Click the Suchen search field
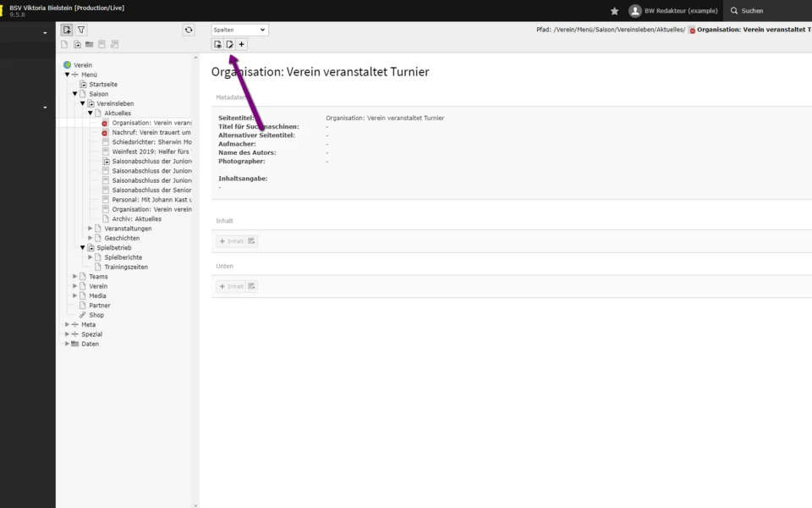Image resolution: width=812 pixels, height=508 pixels. click(770, 11)
